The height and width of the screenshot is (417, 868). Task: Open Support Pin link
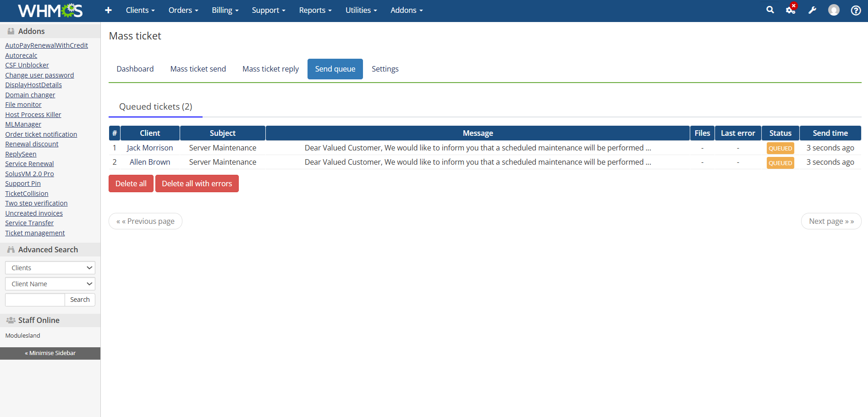pos(23,183)
